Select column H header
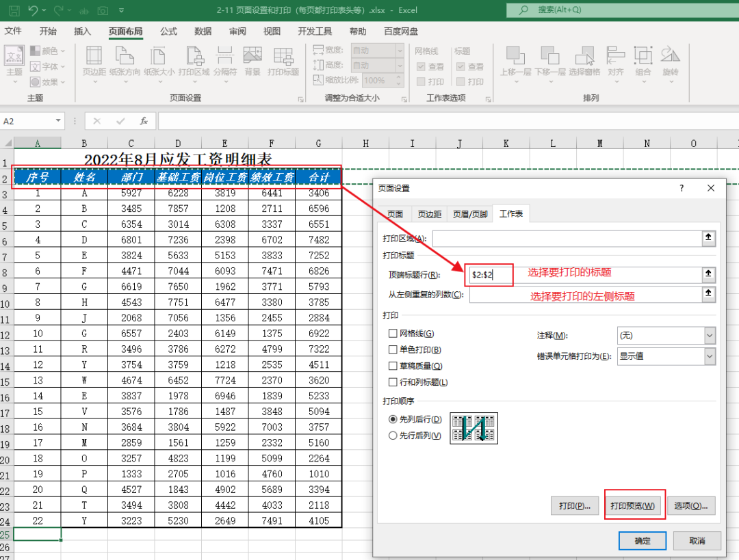 tap(365, 143)
